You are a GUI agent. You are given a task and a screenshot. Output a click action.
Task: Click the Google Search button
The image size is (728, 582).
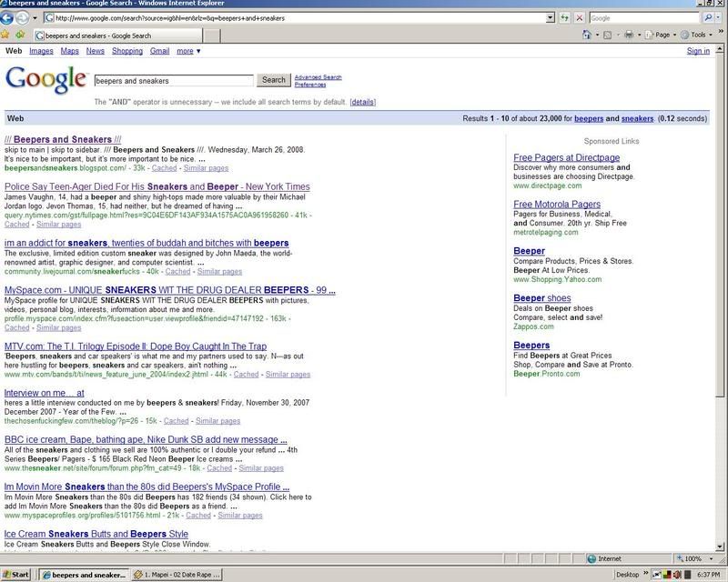click(x=274, y=80)
